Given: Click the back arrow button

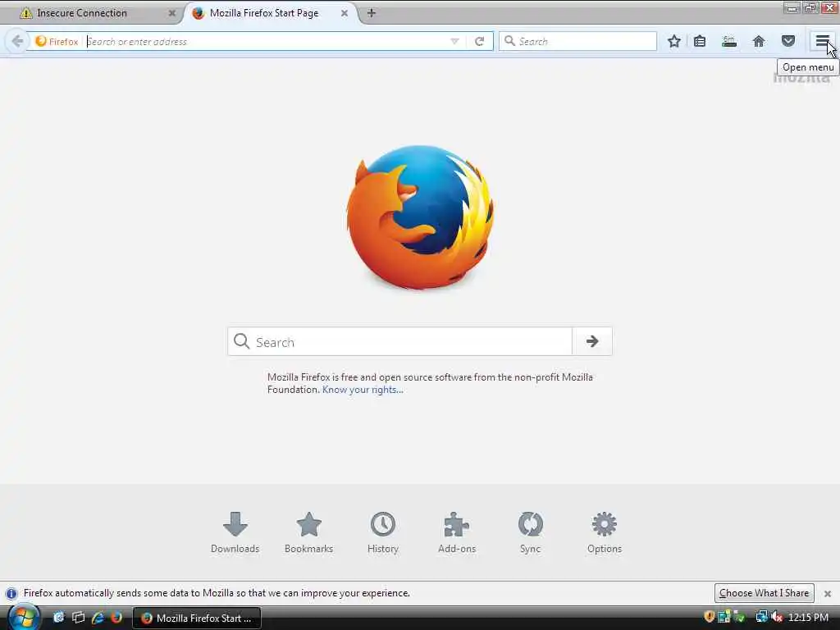Looking at the screenshot, I should [17, 41].
